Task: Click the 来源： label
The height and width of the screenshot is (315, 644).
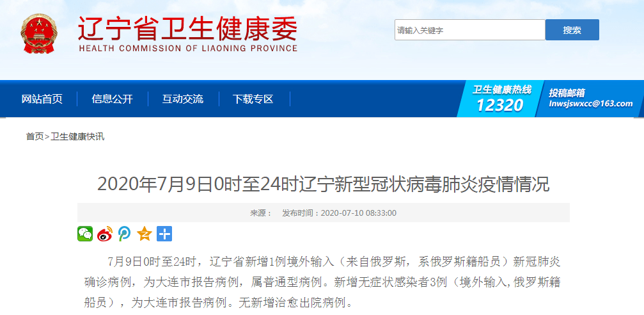Action: [261, 213]
